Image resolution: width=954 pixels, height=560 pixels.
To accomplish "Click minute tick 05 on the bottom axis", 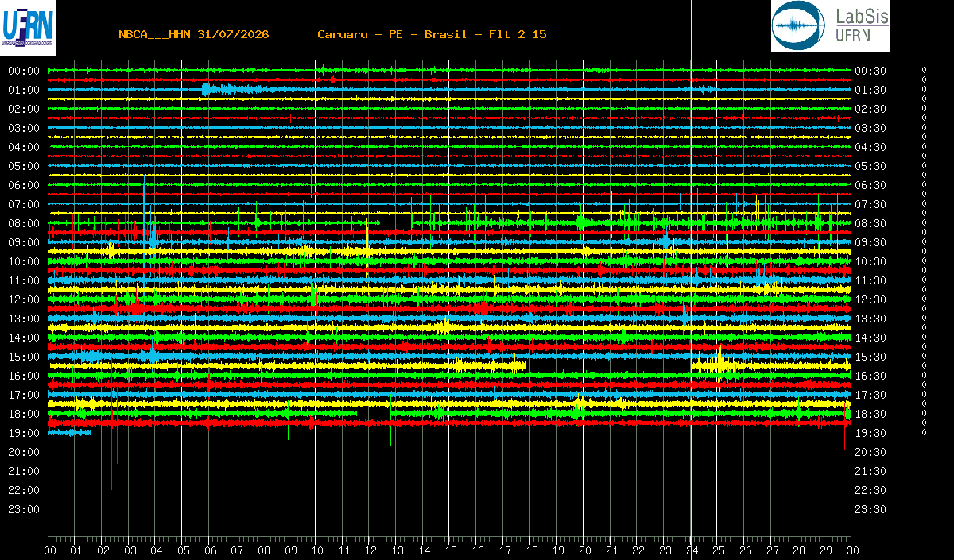I will [x=183, y=550].
